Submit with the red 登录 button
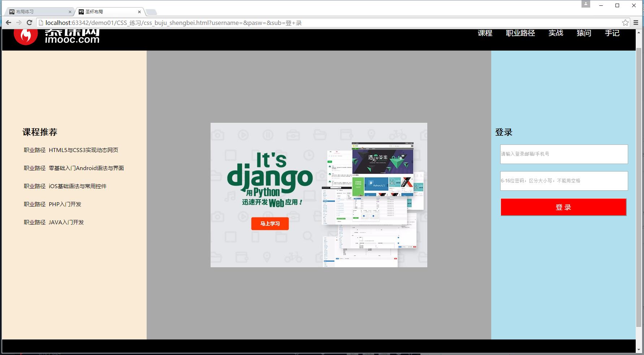Screen dimensions: 644x355 click(563, 207)
